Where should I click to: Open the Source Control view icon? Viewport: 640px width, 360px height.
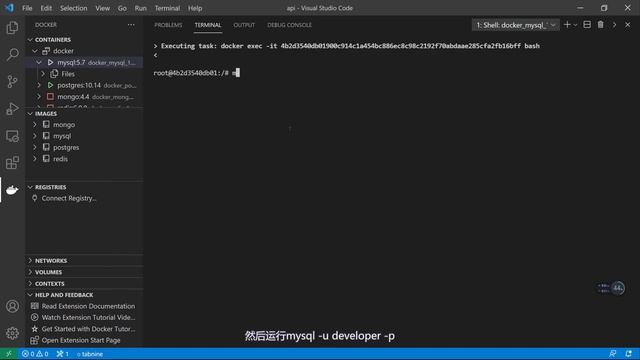click(x=12, y=82)
